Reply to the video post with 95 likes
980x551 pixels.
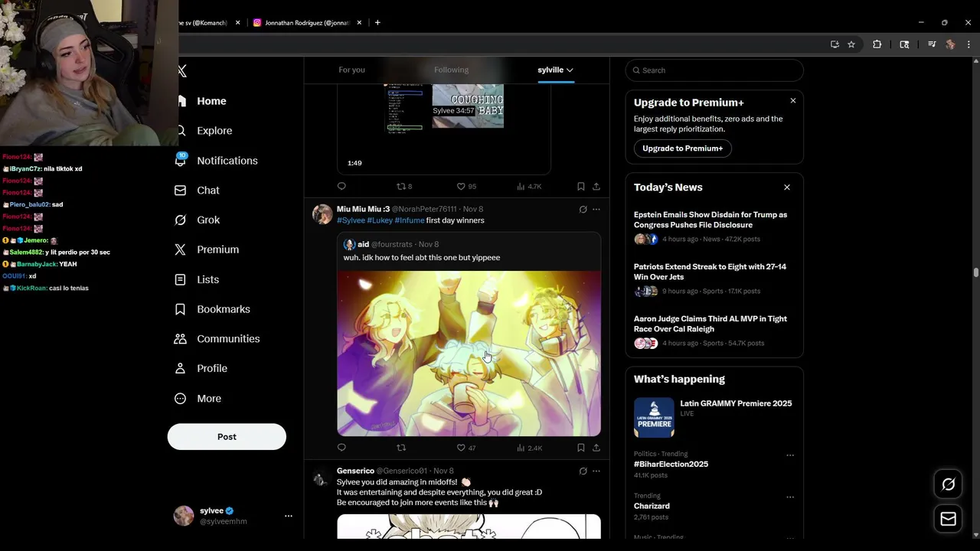pyautogui.click(x=341, y=187)
